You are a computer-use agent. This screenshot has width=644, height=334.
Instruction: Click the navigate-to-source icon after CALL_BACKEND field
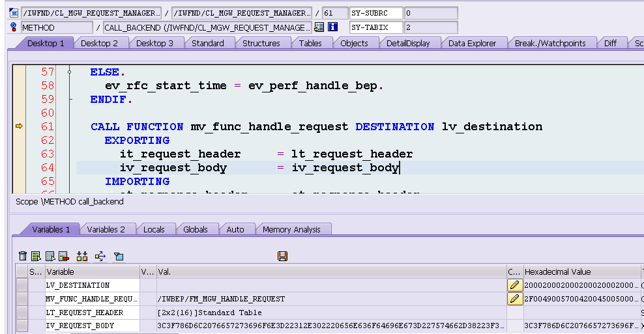tap(319, 27)
